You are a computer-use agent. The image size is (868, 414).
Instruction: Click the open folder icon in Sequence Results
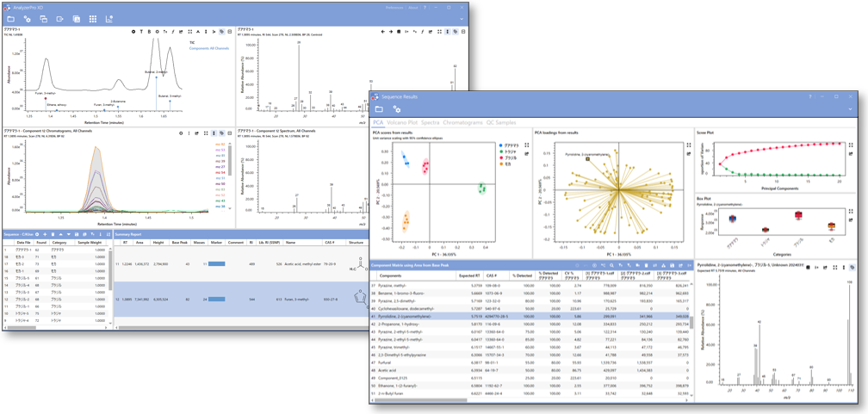click(379, 109)
